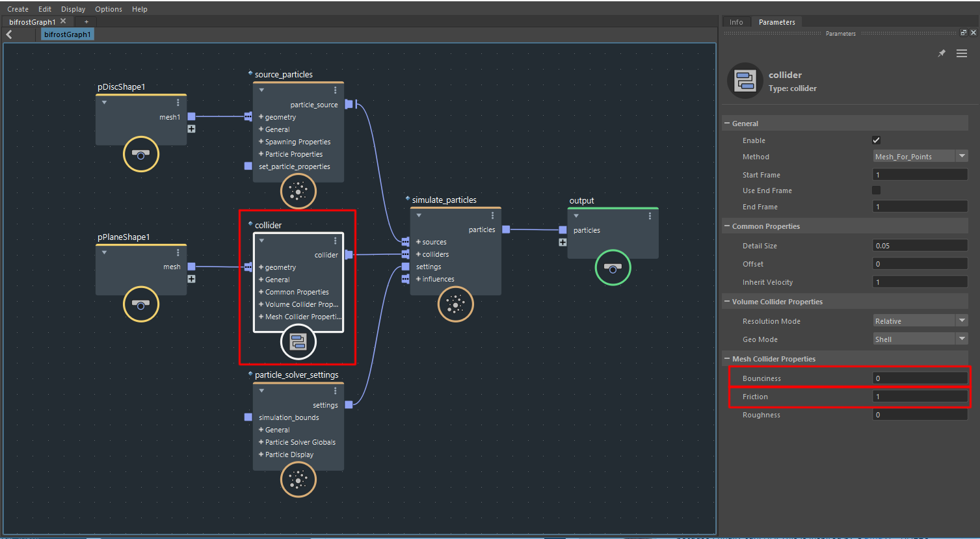Click the plus button to add new graph tab
This screenshot has height=539, width=980.
point(86,21)
